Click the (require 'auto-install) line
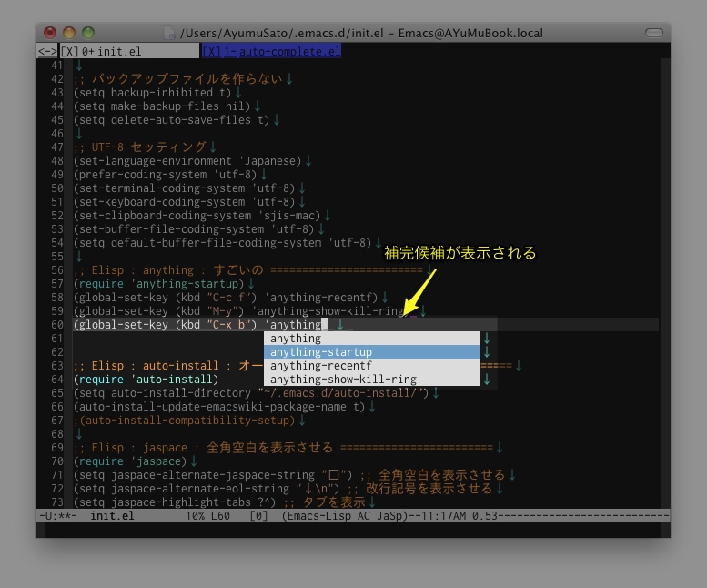 coord(146,380)
